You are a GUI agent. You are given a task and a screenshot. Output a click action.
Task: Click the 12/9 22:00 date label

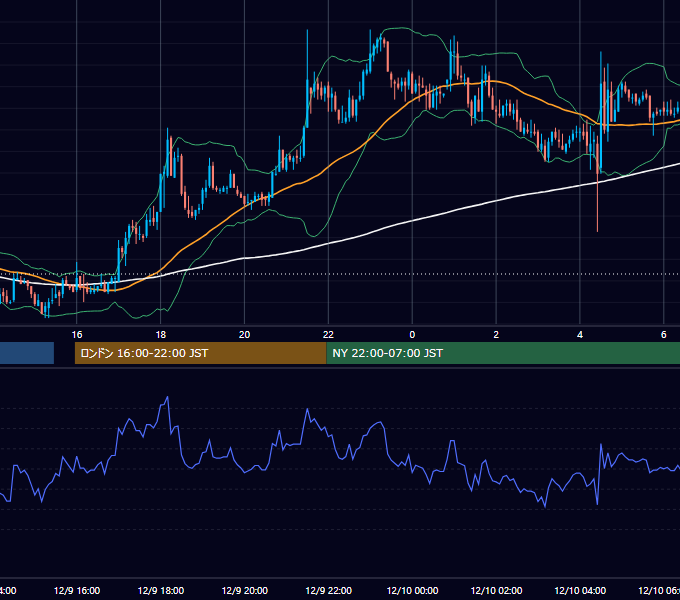[x=328, y=591]
